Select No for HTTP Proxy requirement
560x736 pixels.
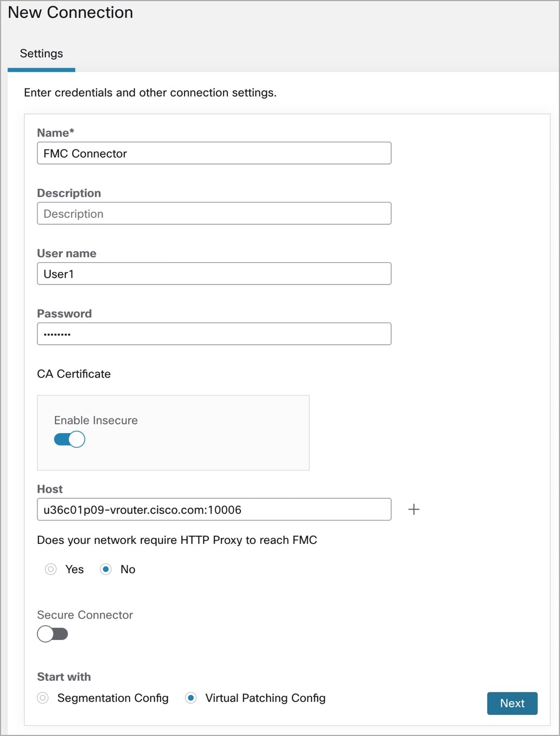pyautogui.click(x=106, y=569)
